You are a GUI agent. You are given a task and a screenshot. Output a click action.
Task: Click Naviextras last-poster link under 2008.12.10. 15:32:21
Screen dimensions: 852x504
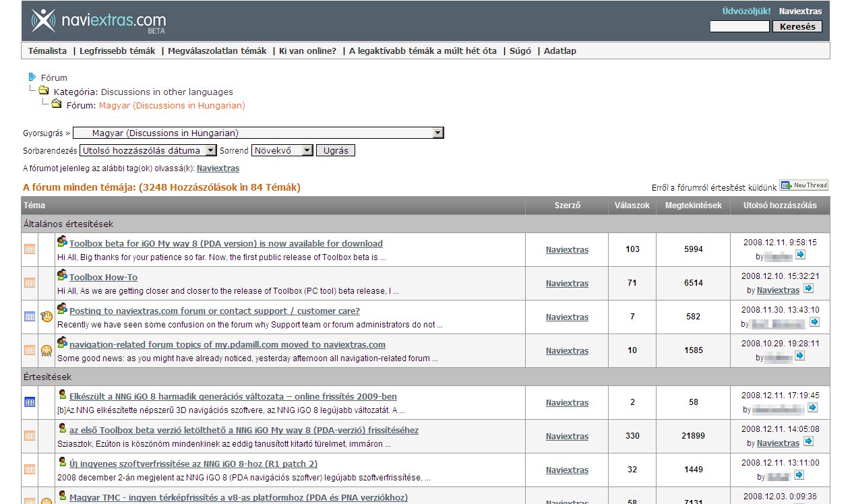pos(778,290)
